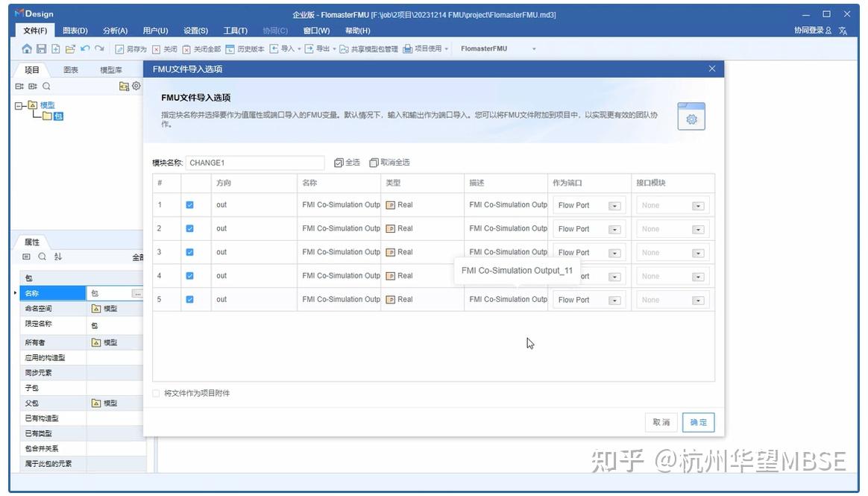This screenshot has height=496, width=868.
Task: Click the Undo arrow icon
Action: pyautogui.click(x=85, y=48)
